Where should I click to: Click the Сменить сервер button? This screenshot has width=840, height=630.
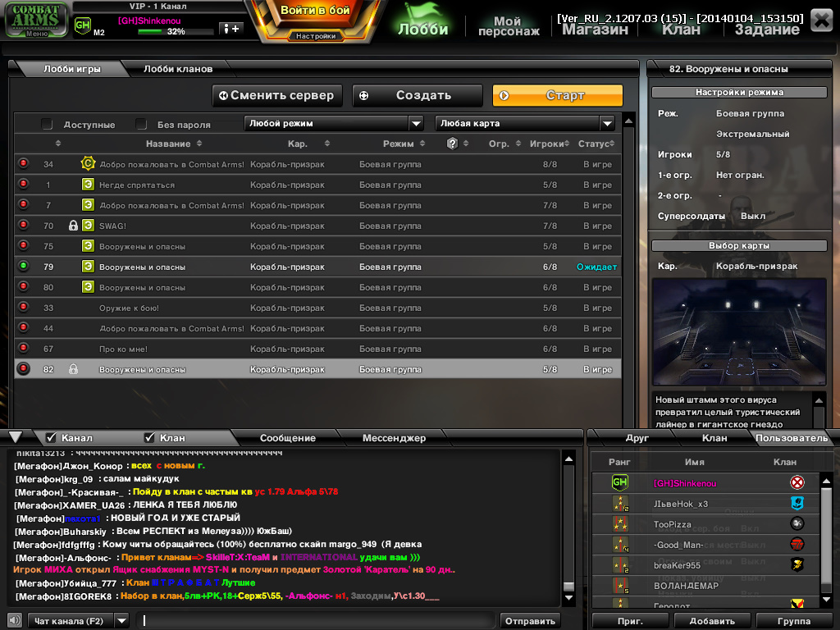point(277,95)
